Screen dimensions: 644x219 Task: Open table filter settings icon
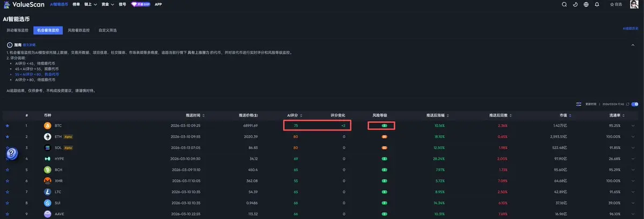(578, 104)
